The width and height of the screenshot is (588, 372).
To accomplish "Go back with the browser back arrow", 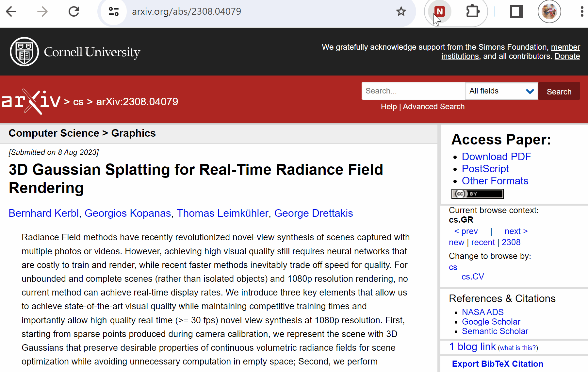I will tap(11, 12).
